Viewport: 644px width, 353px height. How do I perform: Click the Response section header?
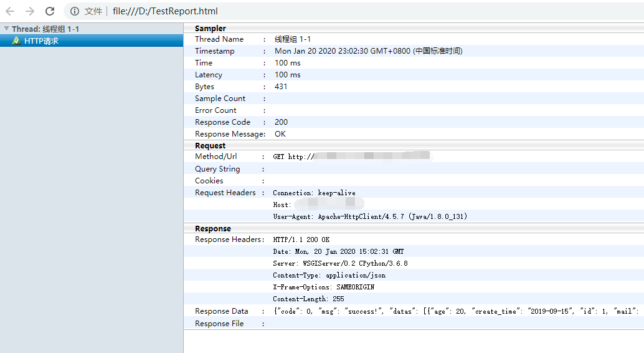click(x=213, y=229)
